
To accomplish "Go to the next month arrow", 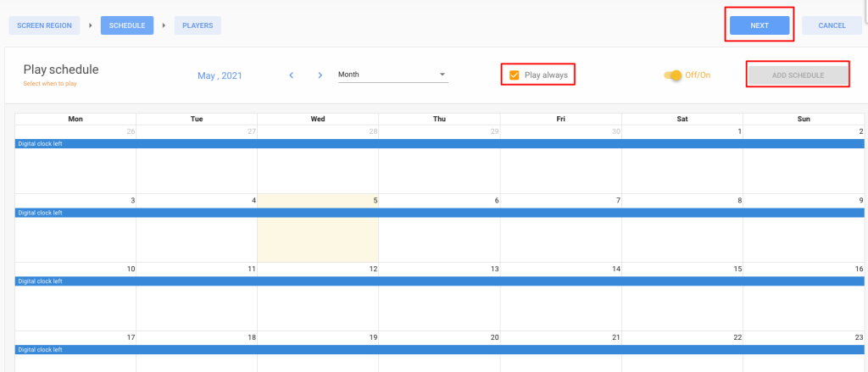I will [x=320, y=75].
